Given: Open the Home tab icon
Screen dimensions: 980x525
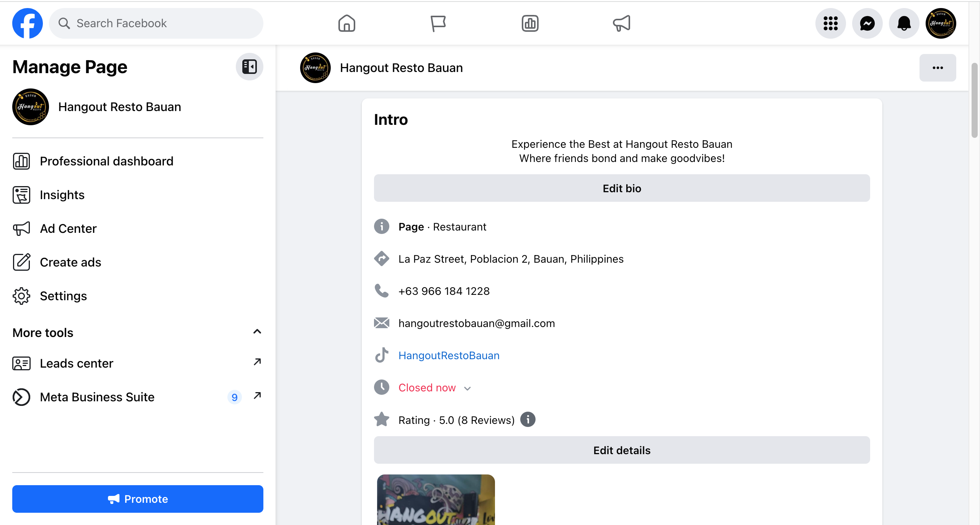Looking at the screenshot, I should [347, 23].
